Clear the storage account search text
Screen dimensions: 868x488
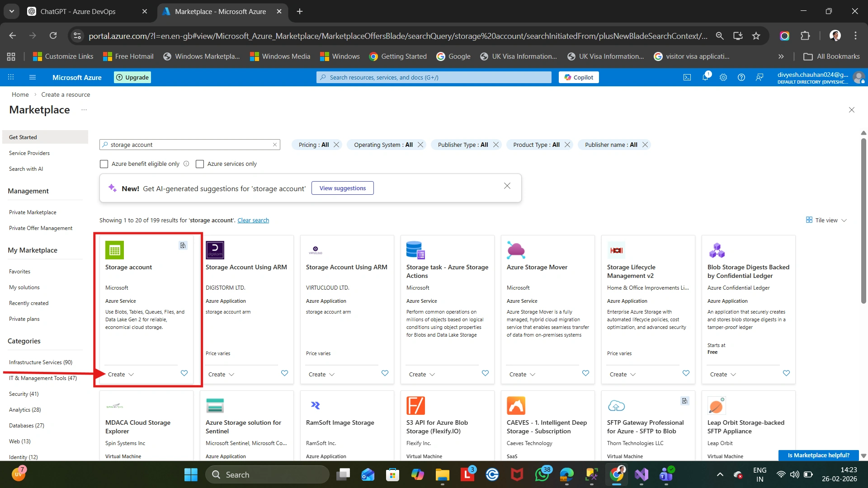click(274, 145)
